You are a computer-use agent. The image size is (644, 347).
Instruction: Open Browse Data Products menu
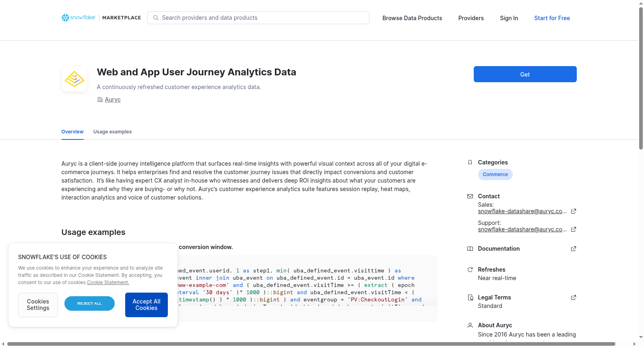[x=412, y=18]
